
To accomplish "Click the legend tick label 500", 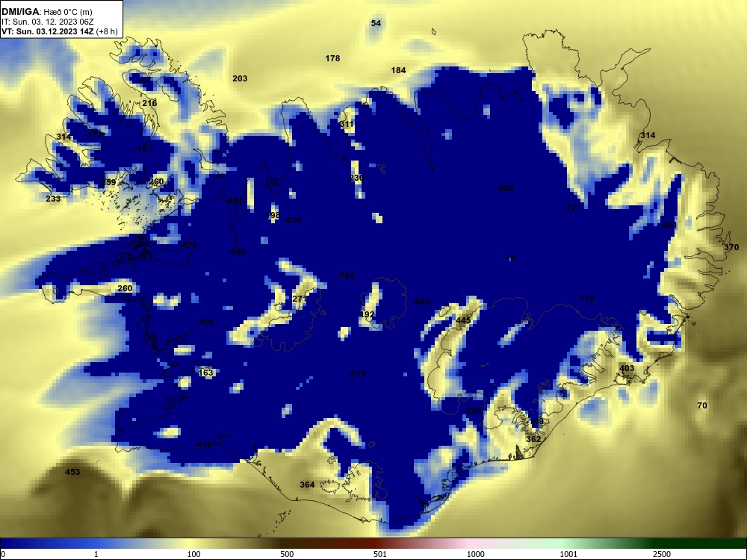I will (x=287, y=554).
